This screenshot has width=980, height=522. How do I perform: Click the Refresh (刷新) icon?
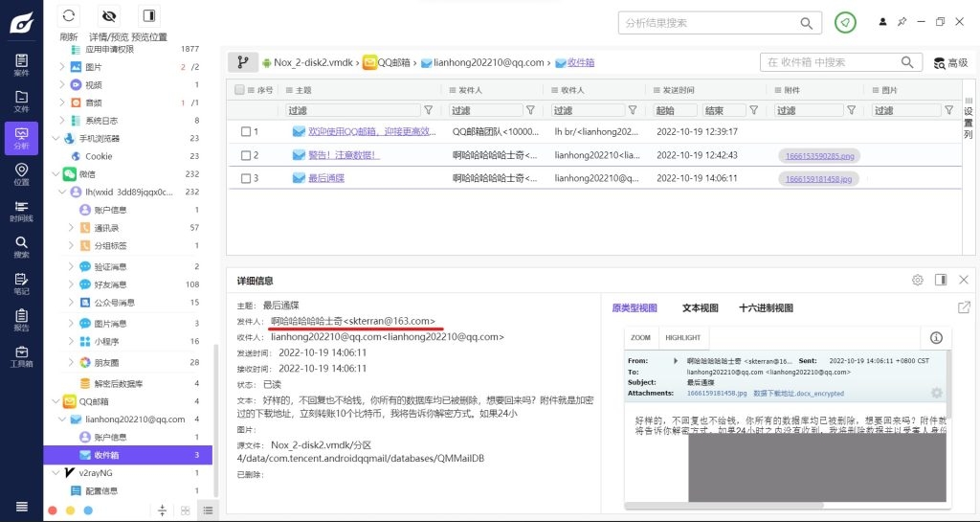coord(69,16)
